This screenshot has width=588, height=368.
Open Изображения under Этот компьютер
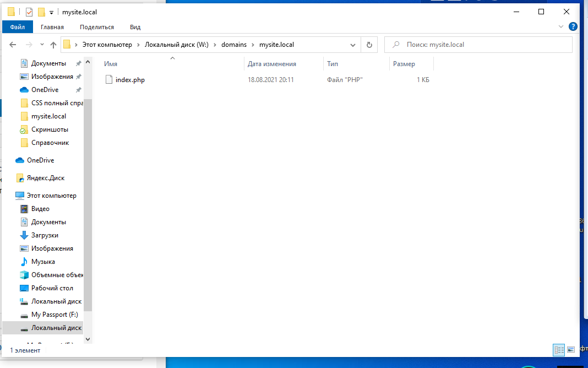(x=52, y=248)
